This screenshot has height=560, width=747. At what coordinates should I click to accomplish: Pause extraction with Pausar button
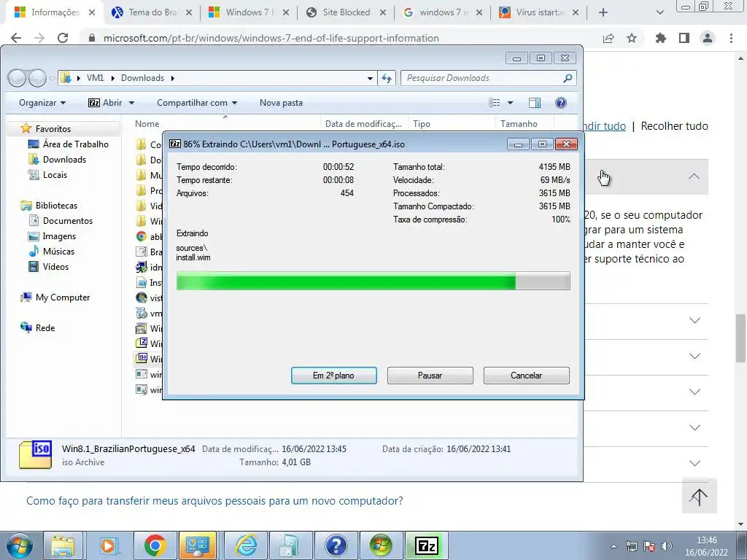(430, 376)
